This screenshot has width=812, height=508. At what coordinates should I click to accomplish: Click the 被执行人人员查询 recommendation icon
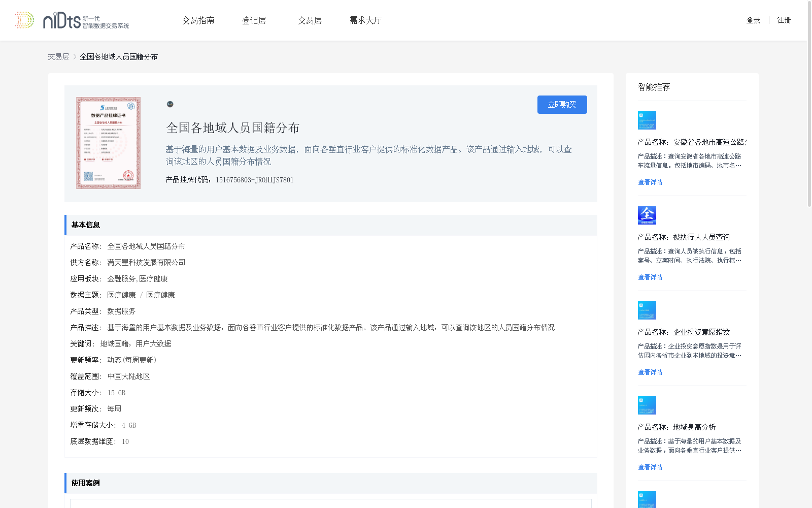pos(647,215)
